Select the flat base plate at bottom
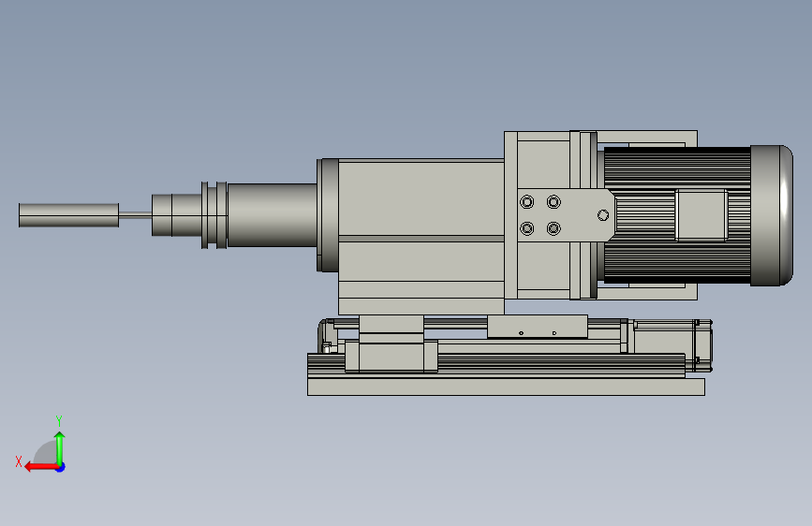This screenshot has height=526, width=812. pos(506,387)
